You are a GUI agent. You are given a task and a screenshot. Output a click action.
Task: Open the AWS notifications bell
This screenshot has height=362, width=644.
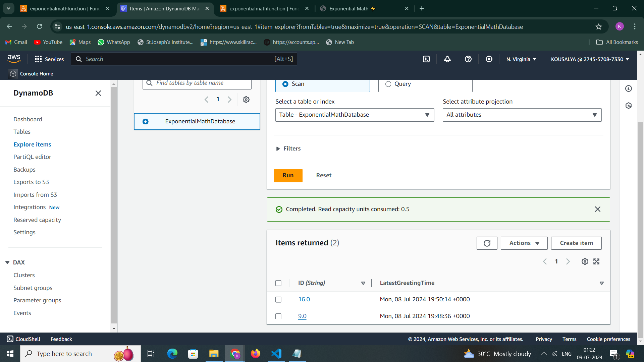[447, 59]
